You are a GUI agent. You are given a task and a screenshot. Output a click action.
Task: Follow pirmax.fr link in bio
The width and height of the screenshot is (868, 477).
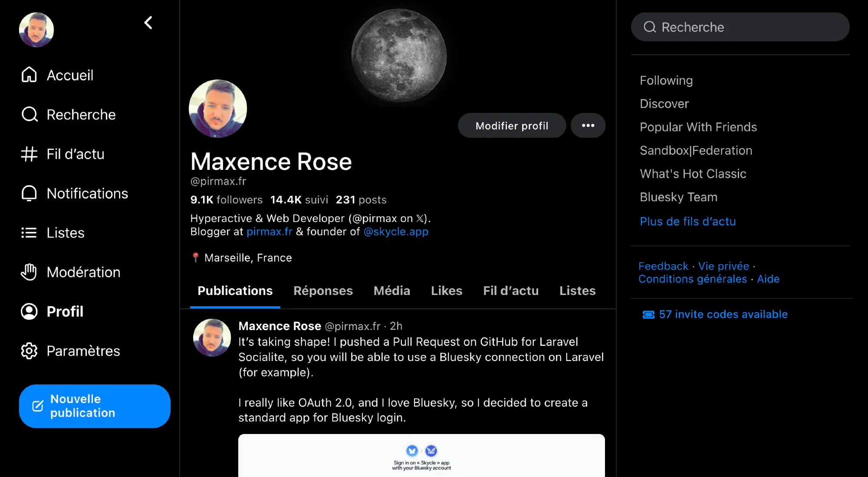pos(270,232)
